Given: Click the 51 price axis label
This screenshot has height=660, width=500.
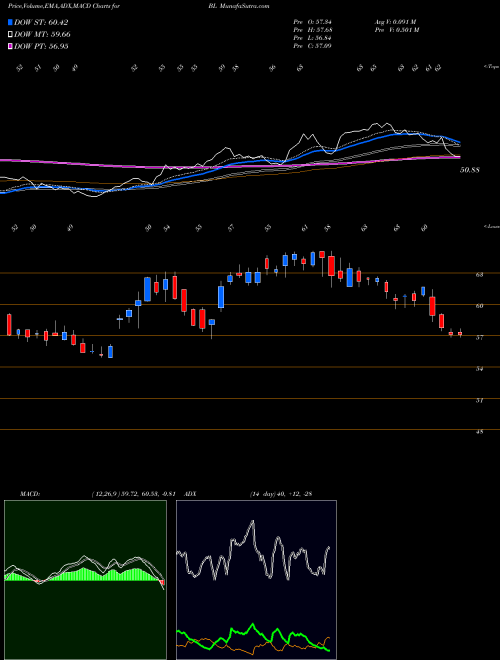Looking at the screenshot, I should coord(479,400).
